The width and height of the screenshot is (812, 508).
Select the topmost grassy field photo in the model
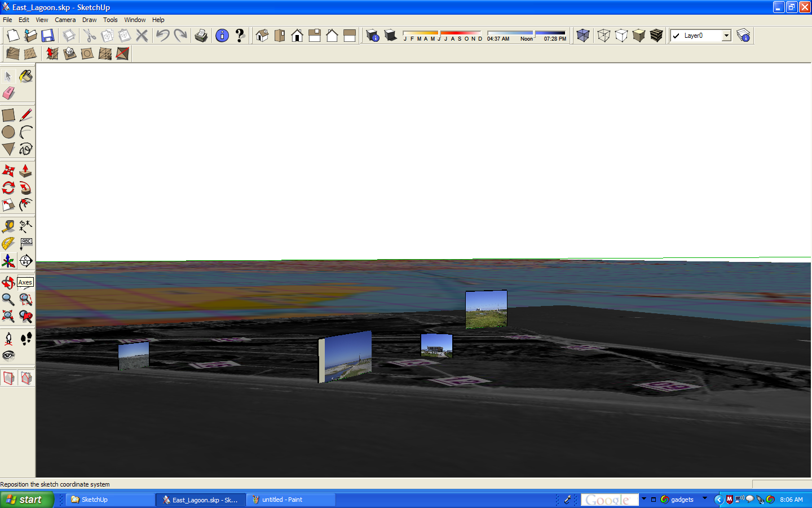coord(486,309)
